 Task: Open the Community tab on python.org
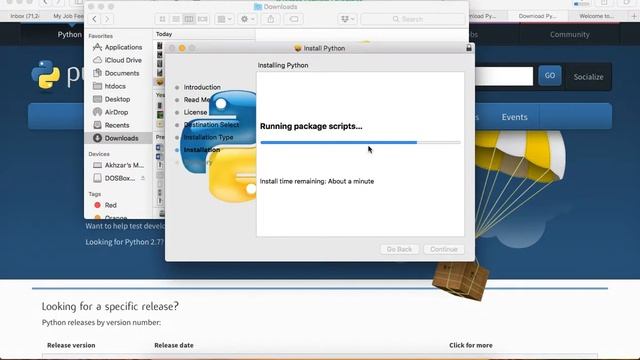click(x=569, y=35)
